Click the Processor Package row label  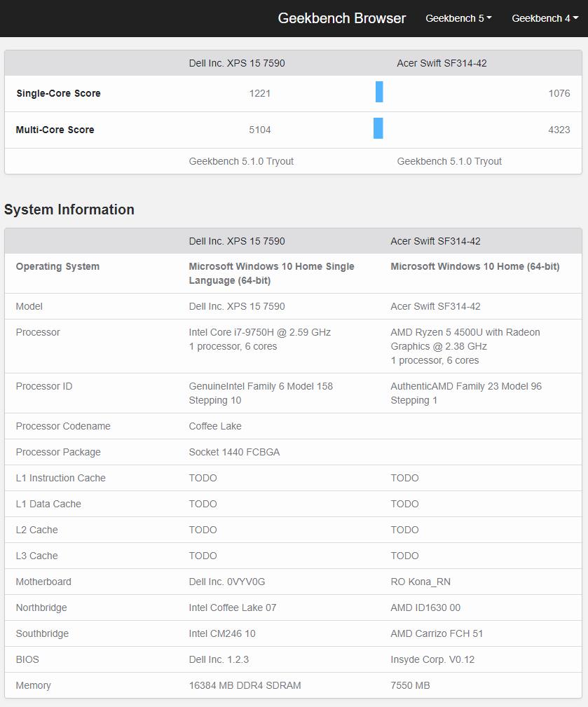coord(58,452)
